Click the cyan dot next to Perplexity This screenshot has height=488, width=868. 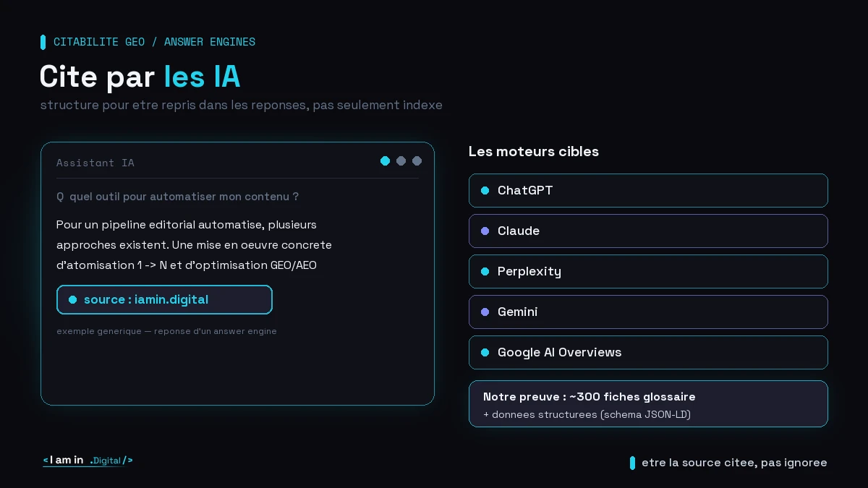tap(485, 271)
